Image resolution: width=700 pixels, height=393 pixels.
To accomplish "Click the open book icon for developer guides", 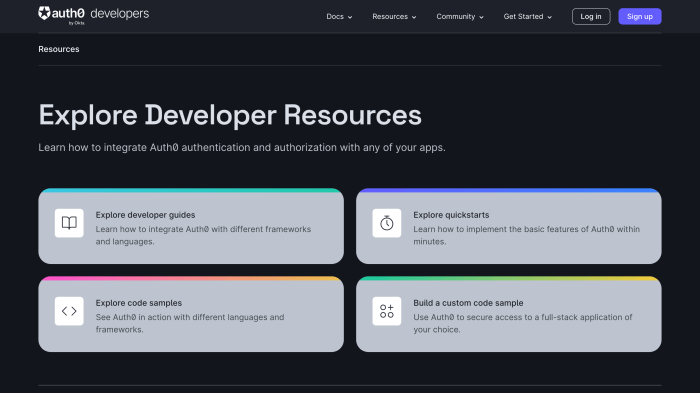I will [x=69, y=223].
